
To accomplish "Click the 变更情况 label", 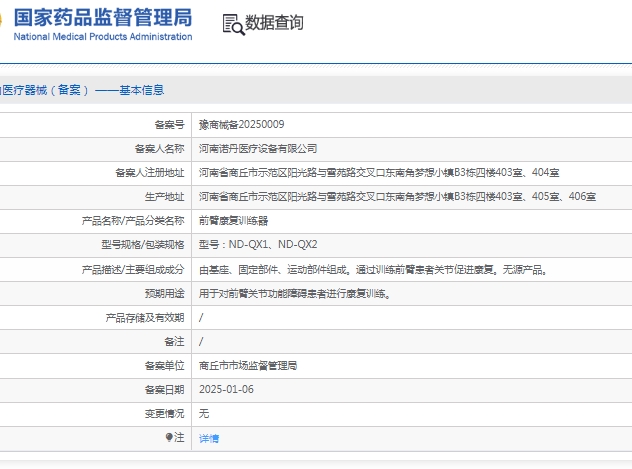I will point(164,414).
